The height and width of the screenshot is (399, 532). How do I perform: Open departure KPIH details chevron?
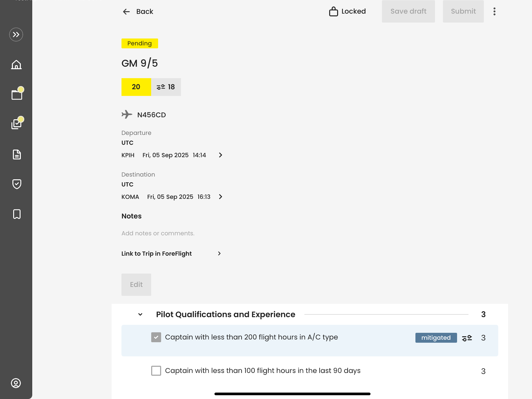[220, 155]
